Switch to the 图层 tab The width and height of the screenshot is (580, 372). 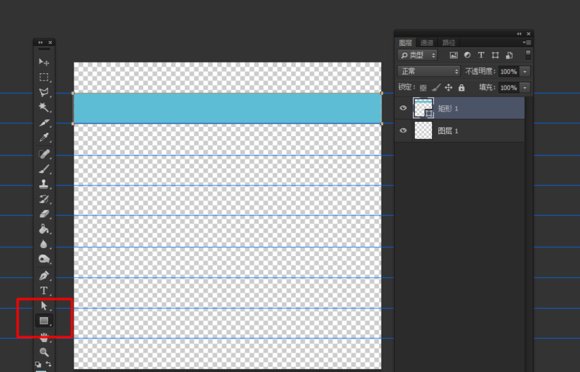click(405, 43)
